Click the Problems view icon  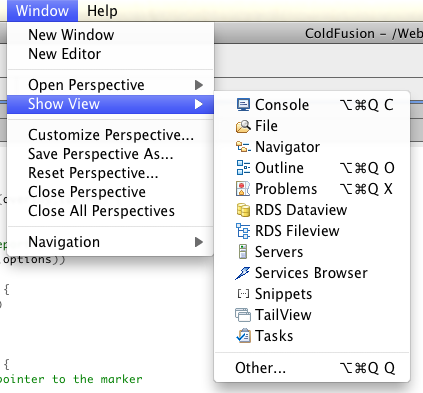[243, 189]
